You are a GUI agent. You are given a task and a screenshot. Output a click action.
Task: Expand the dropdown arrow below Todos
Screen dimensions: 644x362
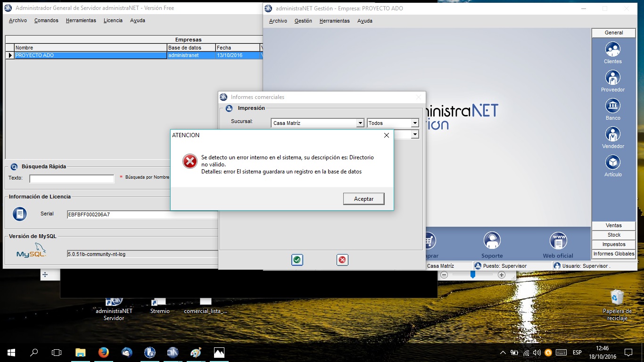(x=415, y=135)
